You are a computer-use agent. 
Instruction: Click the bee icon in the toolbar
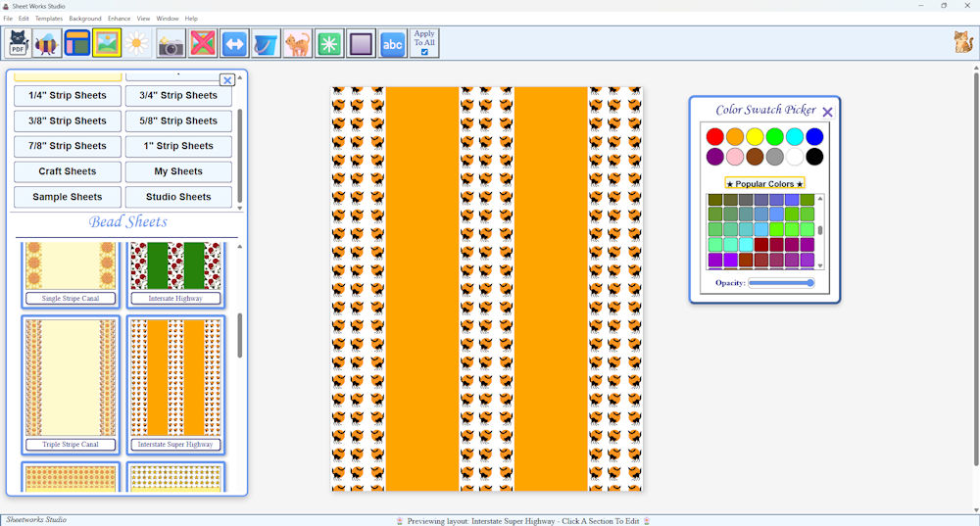click(x=46, y=43)
